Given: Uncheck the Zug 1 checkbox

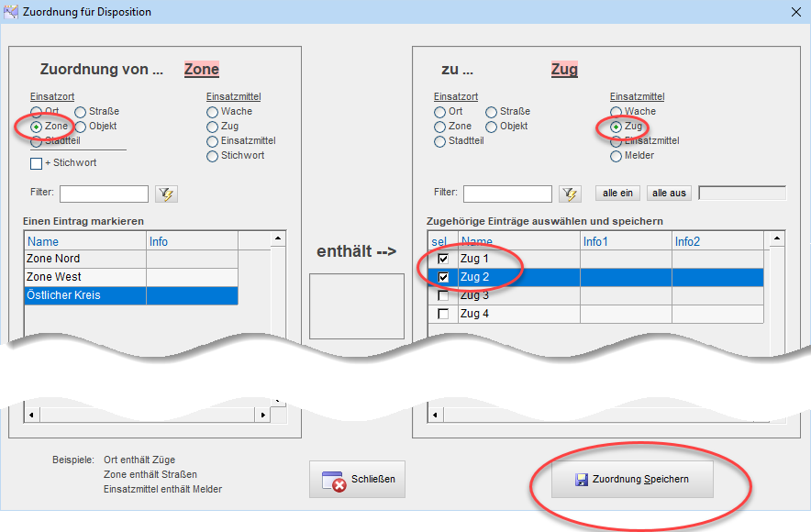Looking at the screenshot, I should pos(443,260).
